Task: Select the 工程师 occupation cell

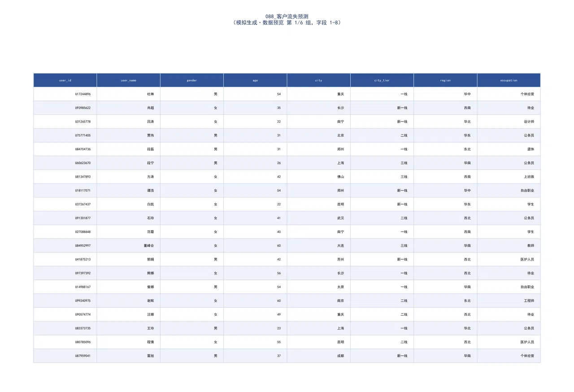Action: click(509, 301)
